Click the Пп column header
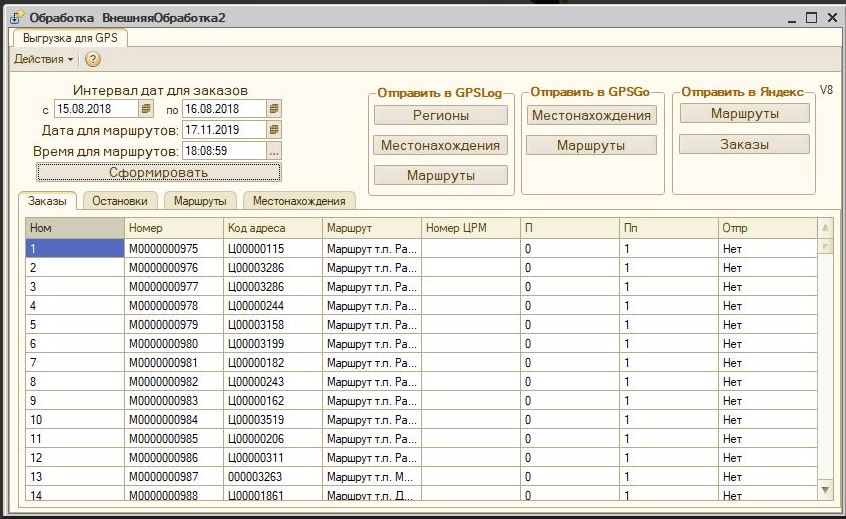The height and width of the screenshot is (519, 846). coord(668,228)
